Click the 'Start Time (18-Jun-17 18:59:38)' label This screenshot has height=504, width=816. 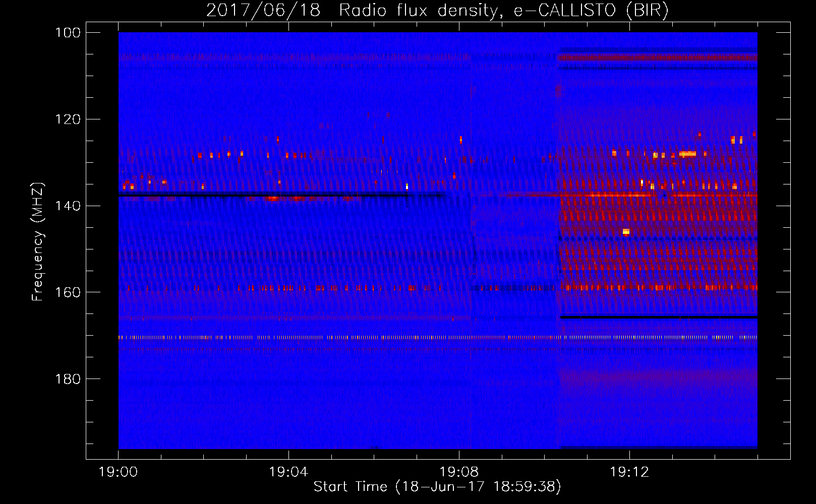(437, 487)
